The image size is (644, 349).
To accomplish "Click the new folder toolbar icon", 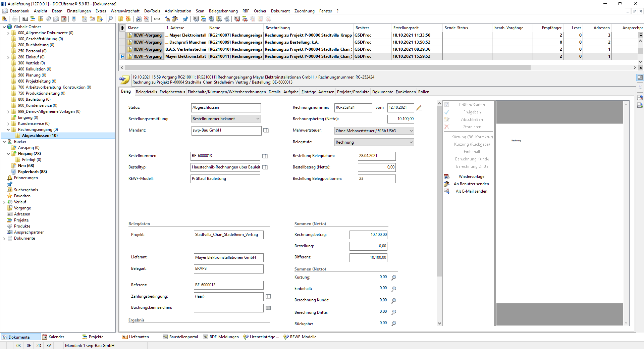I will (121, 19).
